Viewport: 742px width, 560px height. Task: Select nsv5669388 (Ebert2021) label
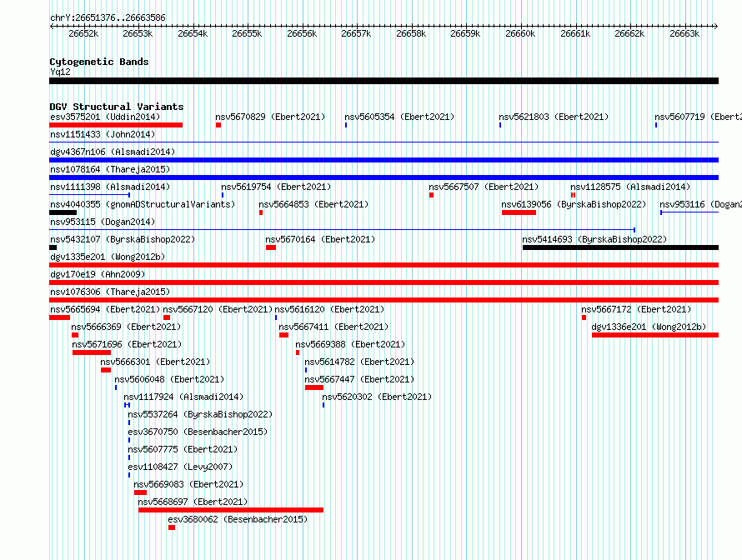click(350, 344)
